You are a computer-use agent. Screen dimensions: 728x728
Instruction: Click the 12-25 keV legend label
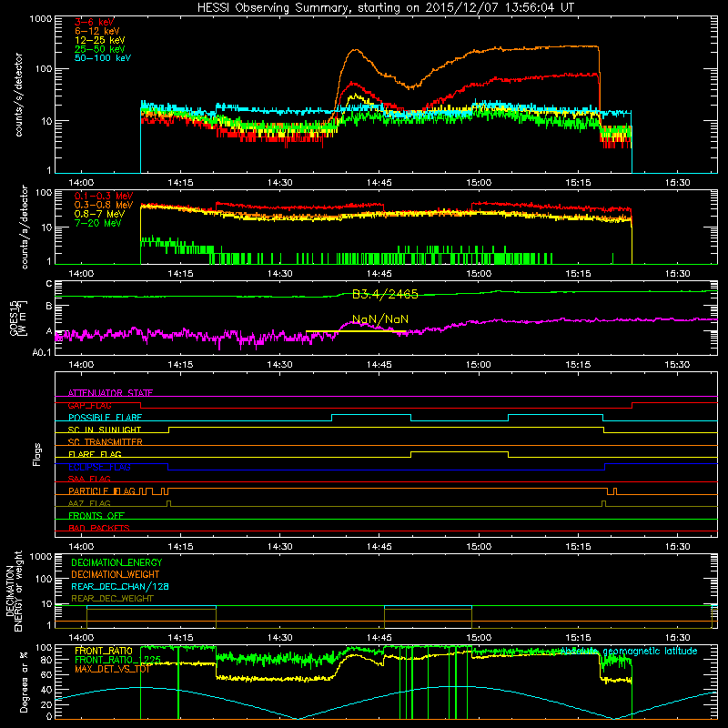100,40
